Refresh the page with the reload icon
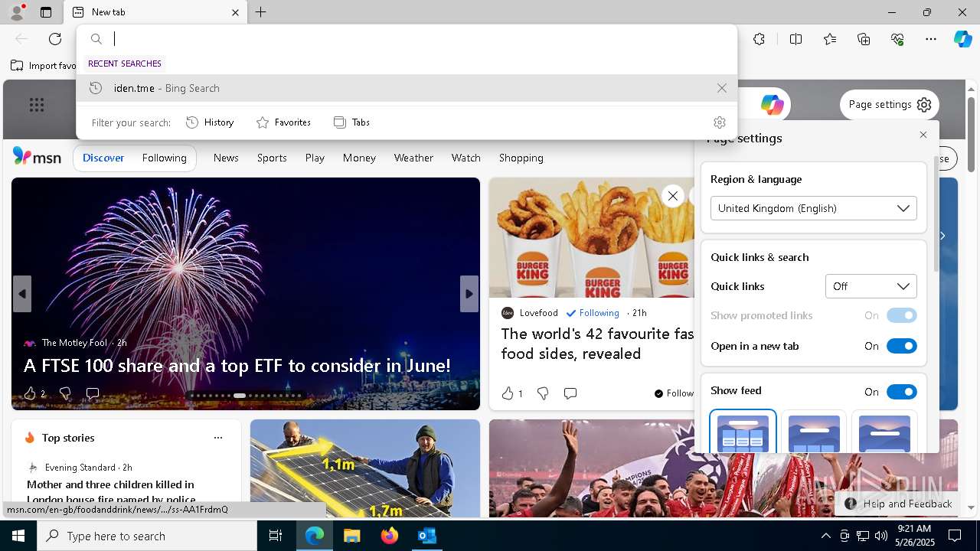The width and height of the screenshot is (980, 551). [x=55, y=39]
